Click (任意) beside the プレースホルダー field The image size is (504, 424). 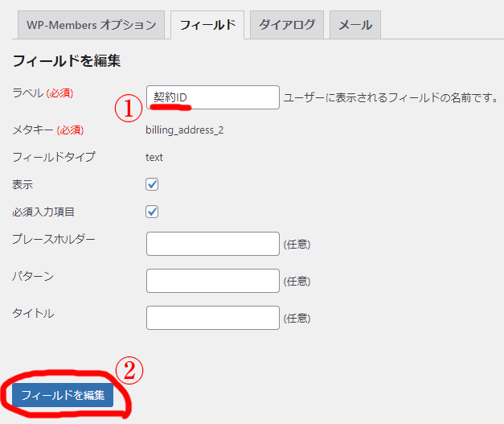point(297,244)
